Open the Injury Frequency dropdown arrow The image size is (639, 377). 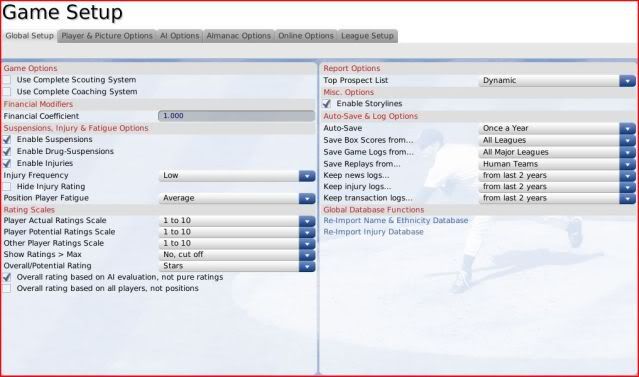307,176
